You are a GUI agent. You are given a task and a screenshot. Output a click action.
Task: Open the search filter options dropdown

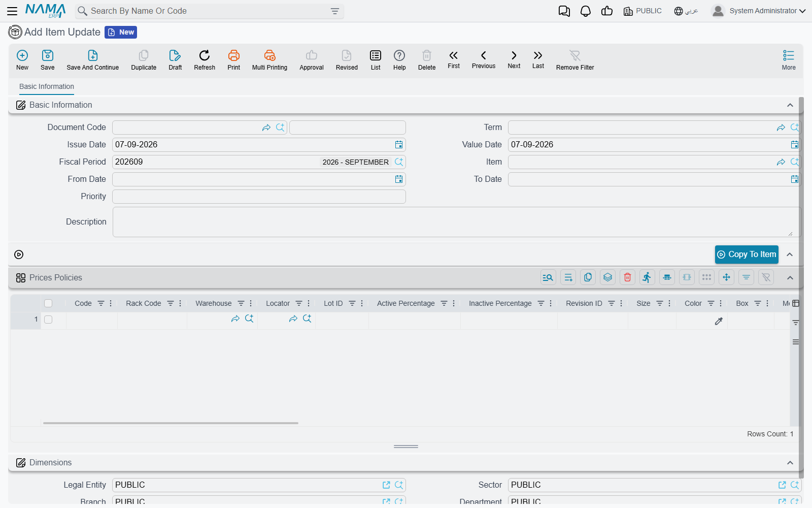335,11
